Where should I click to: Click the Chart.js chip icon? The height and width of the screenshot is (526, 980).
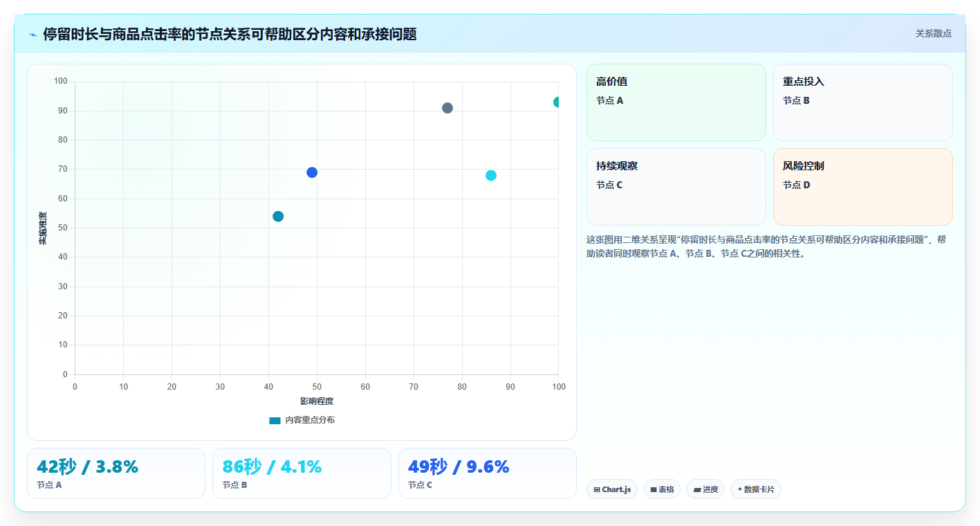point(597,489)
